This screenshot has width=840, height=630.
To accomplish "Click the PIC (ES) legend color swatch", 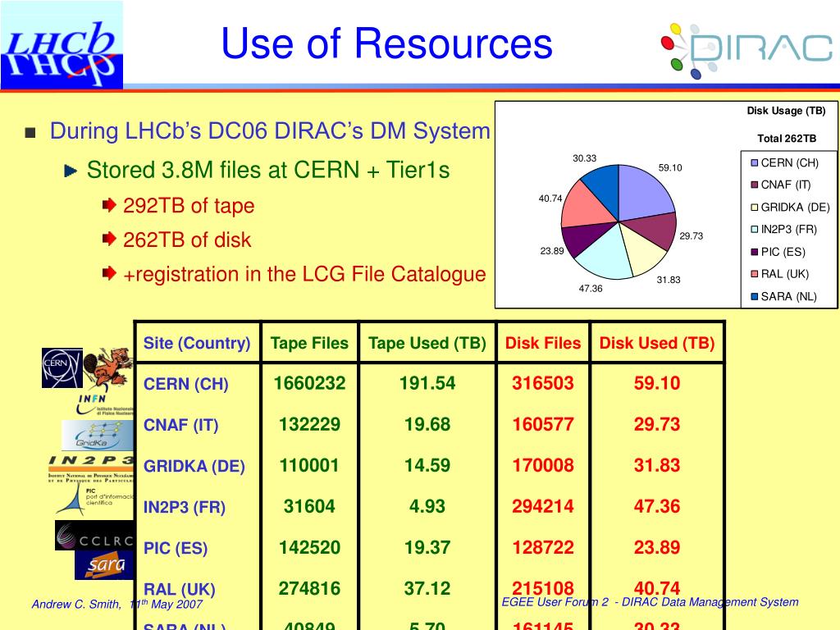I will point(755,252).
